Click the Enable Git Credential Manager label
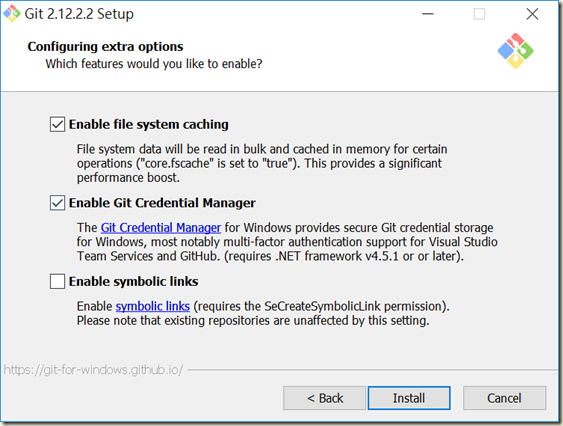563x426 pixels. click(x=162, y=203)
